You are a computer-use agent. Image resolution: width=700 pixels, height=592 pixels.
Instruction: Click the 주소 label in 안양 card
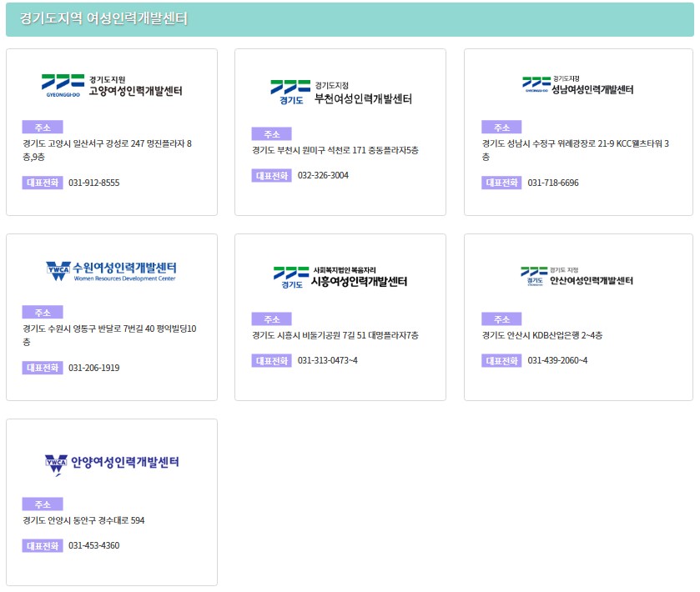(43, 504)
